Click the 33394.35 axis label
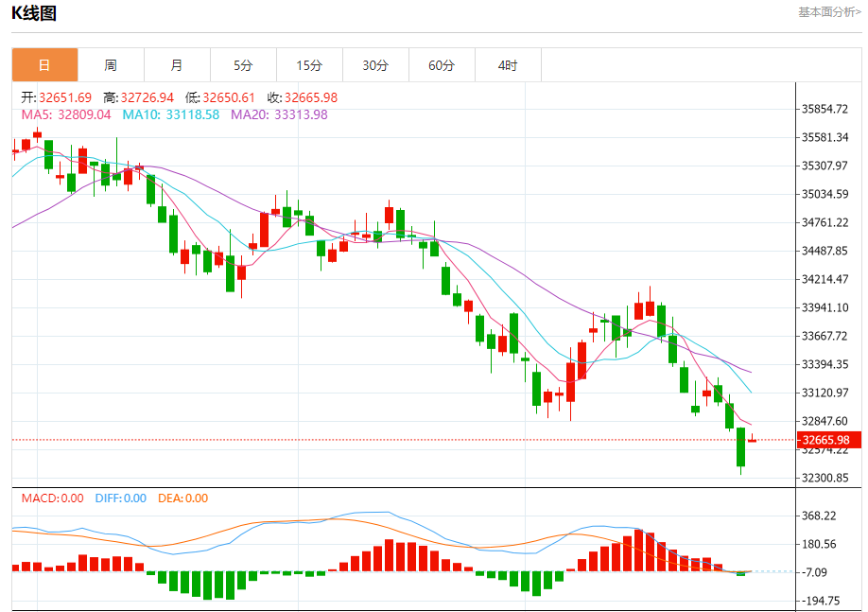This screenshot has width=868, height=612. (825, 364)
